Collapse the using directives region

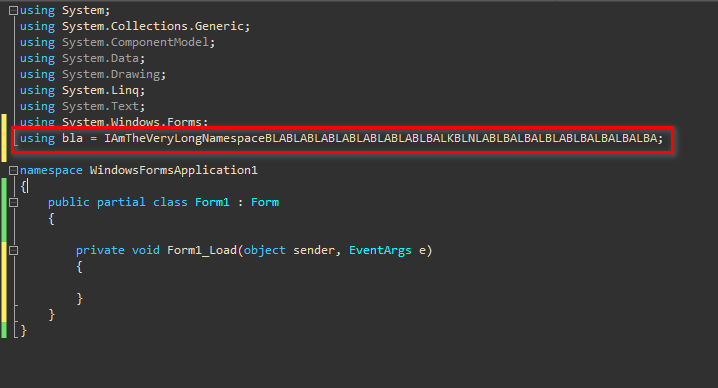coord(13,10)
